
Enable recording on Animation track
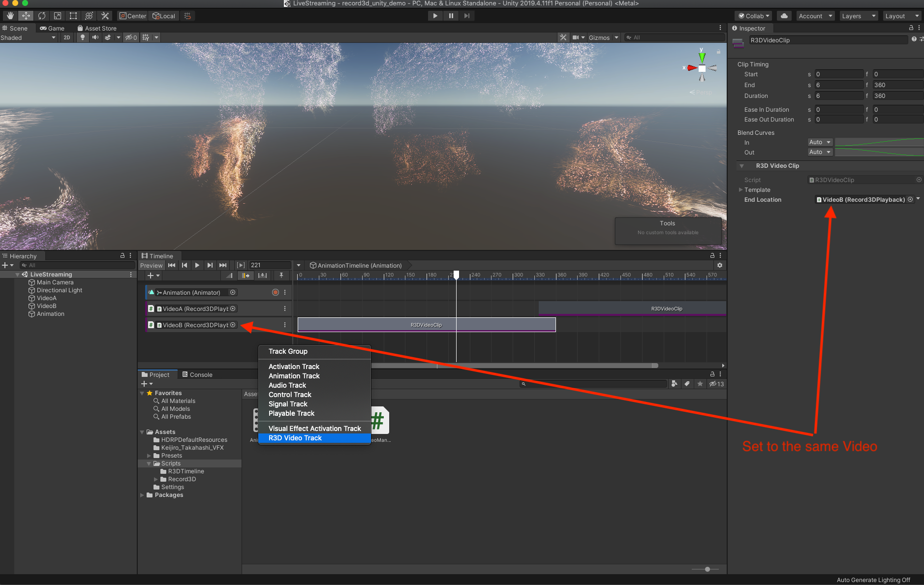276,292
